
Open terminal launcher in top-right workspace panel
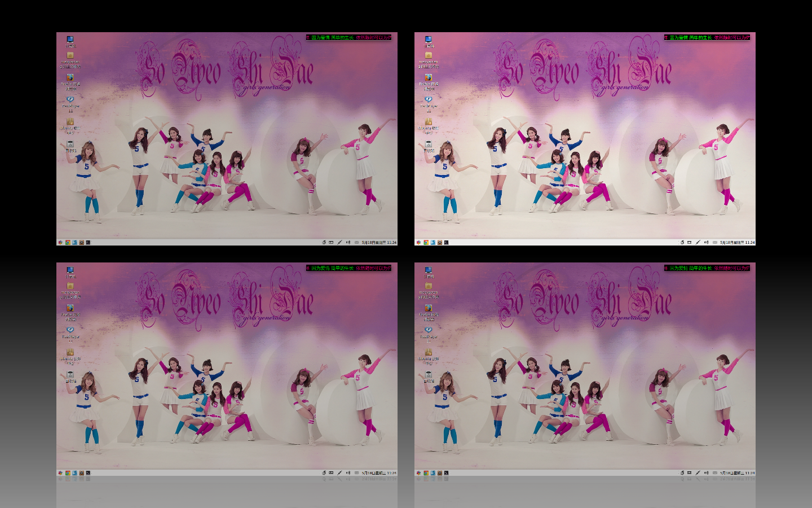[x=446, y=242]
